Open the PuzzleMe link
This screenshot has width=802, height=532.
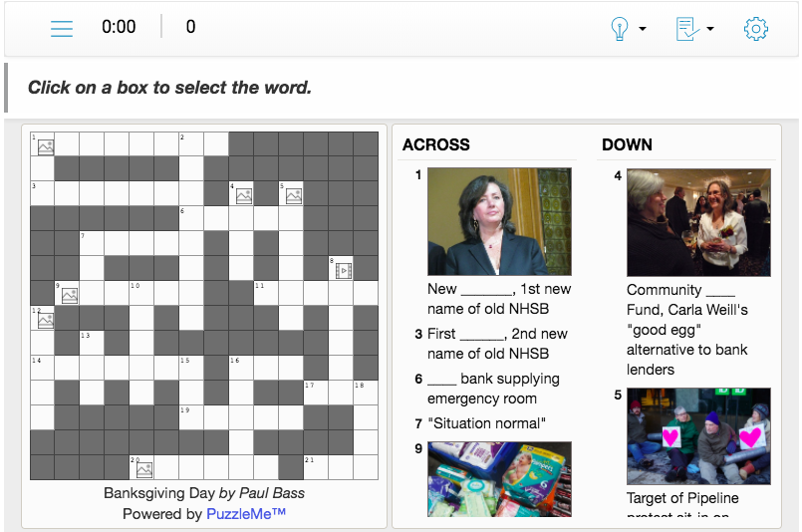(246, 514)
